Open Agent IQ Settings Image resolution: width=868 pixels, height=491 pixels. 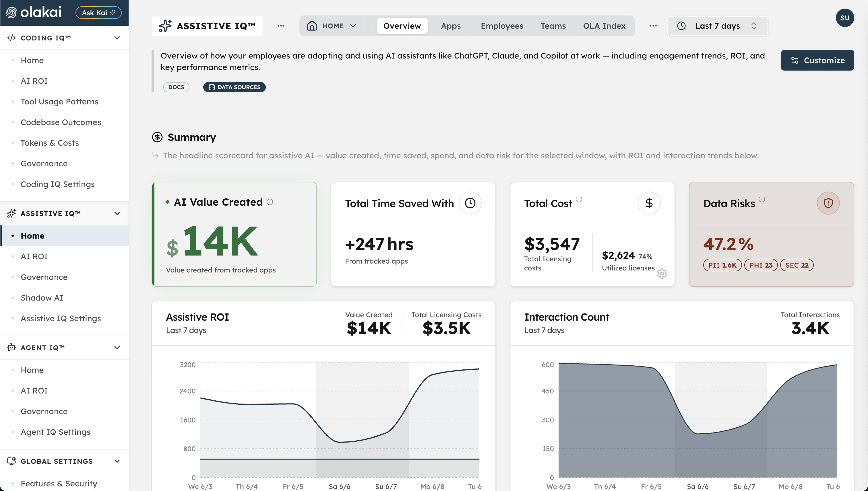(55, 432)
